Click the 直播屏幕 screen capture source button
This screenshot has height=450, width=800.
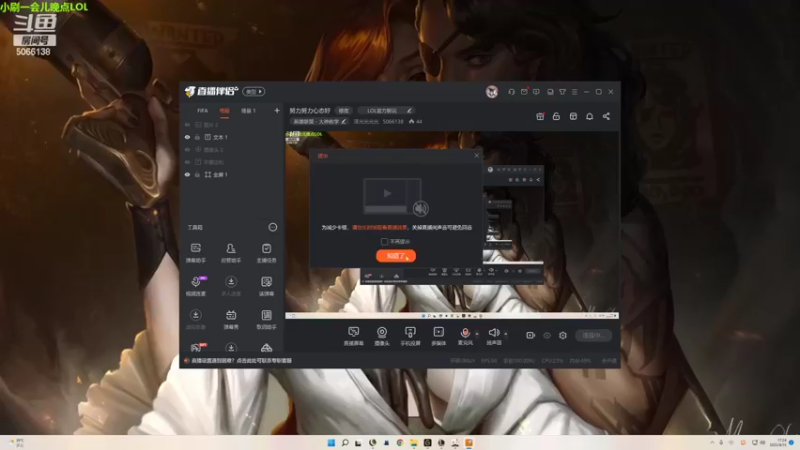tap(353, 336)
